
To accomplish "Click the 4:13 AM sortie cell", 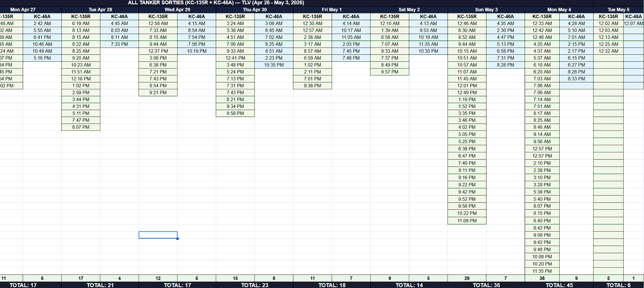I will pos(428,24).
